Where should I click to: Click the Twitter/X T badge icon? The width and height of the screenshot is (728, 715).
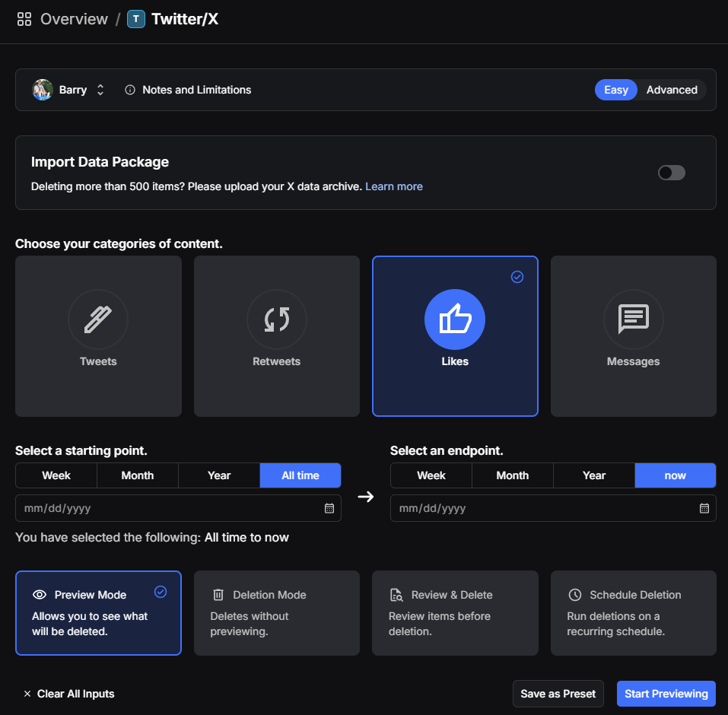[x=136, y=19]
